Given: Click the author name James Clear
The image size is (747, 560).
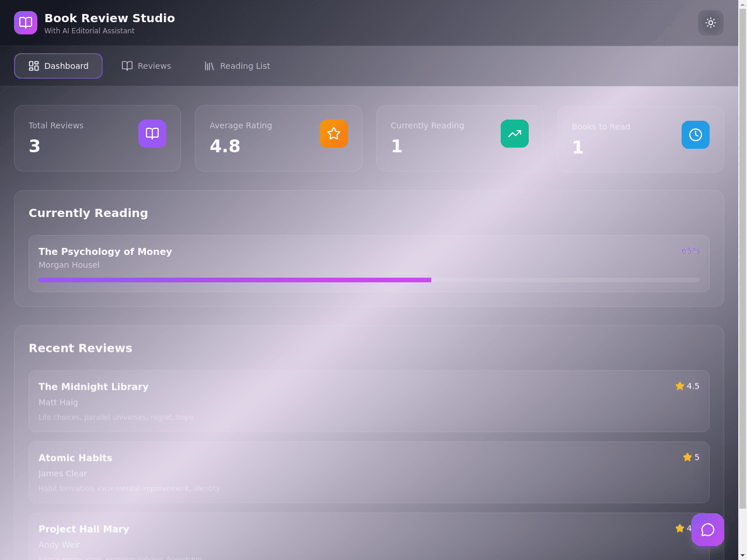Looking at the screenshot, I should point(62,474).
